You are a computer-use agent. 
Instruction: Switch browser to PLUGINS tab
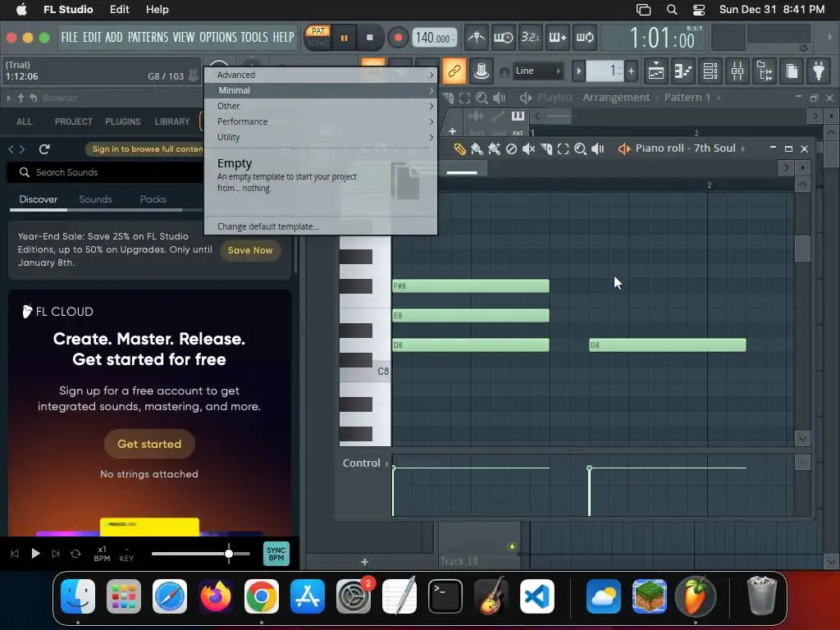point(123,121)
